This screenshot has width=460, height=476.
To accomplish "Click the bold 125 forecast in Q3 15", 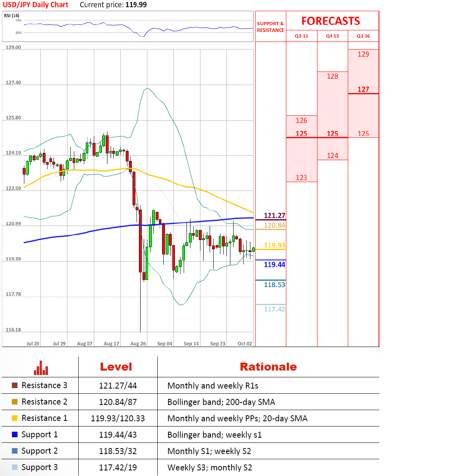I will [301, 133].
